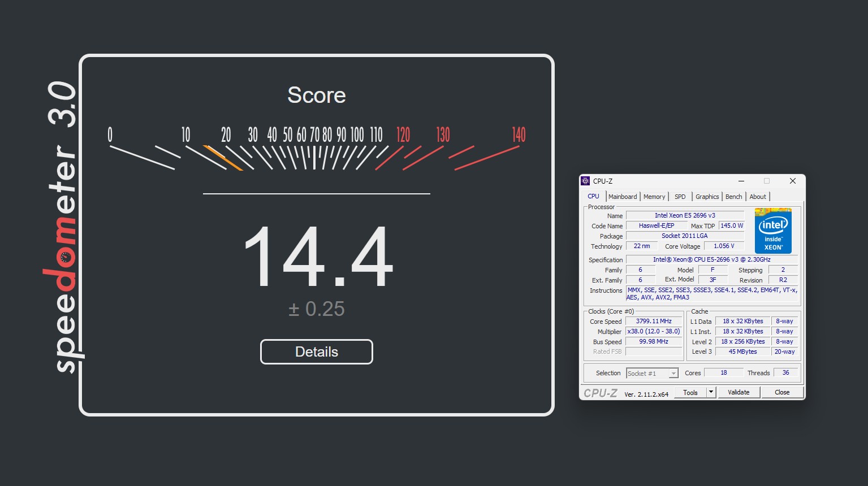This screenshot has width=868, height=486.
Task: Click the Stepping value 2
Action: [x=783, y=270]
